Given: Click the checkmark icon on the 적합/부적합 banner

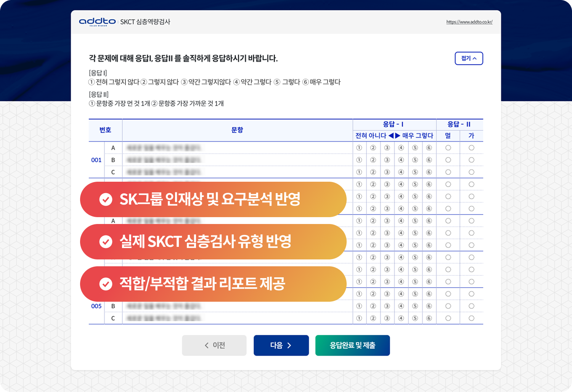Looking at the screenshot, I should tap(106, 284).
